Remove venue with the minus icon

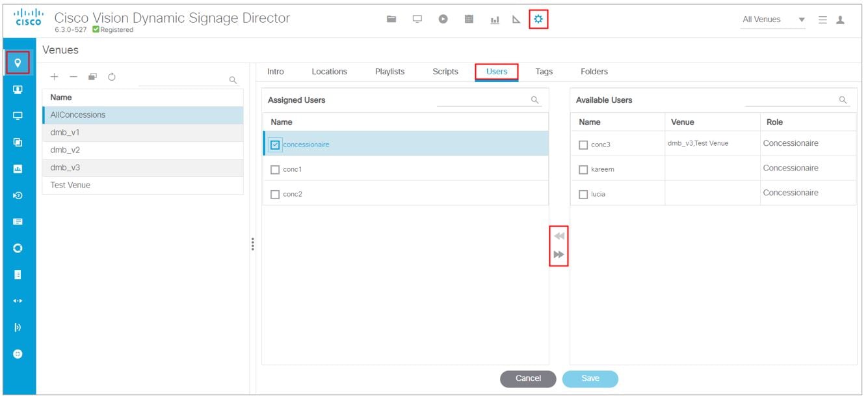(x=73, y=77)
